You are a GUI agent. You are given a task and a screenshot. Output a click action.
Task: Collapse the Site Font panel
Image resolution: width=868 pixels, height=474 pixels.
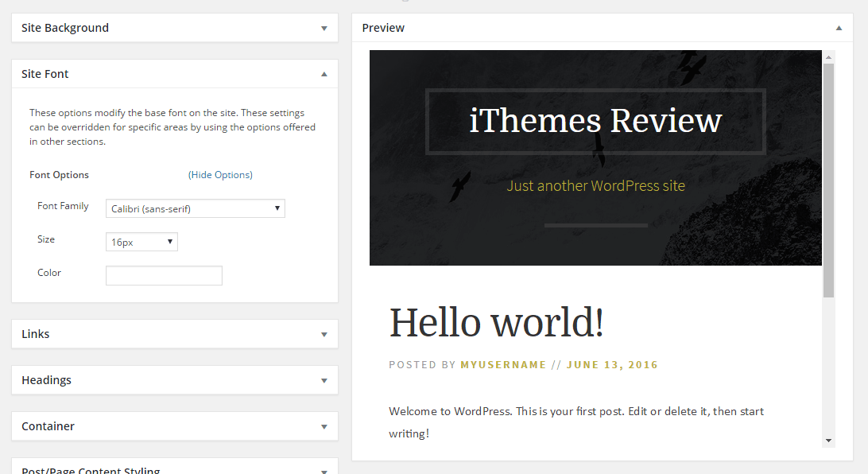click(324, 74)
